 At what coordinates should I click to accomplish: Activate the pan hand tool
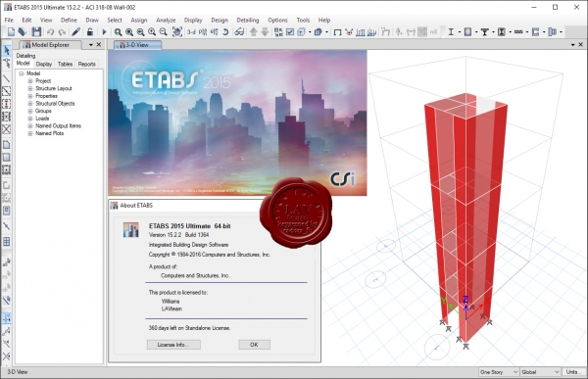(x=177, y=32)
